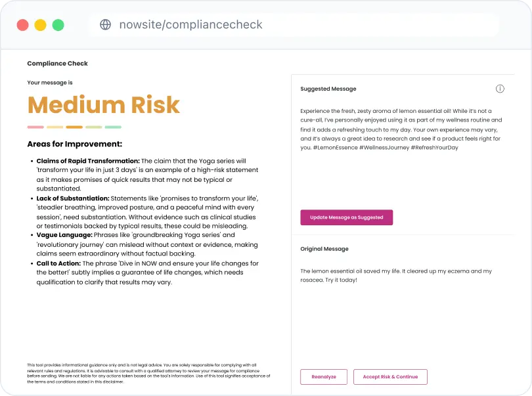Viewport: 532px width, 396px height.
Task: Click the original message text
Action: pos(395,275)
